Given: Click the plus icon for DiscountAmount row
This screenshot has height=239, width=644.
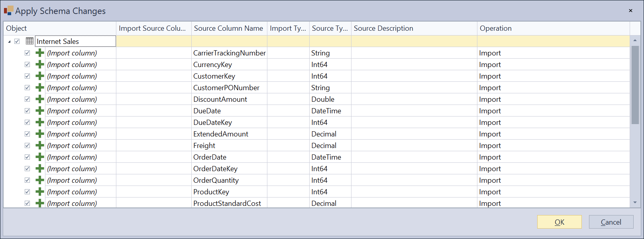Looking at the screenshot, I should (40, 99).
